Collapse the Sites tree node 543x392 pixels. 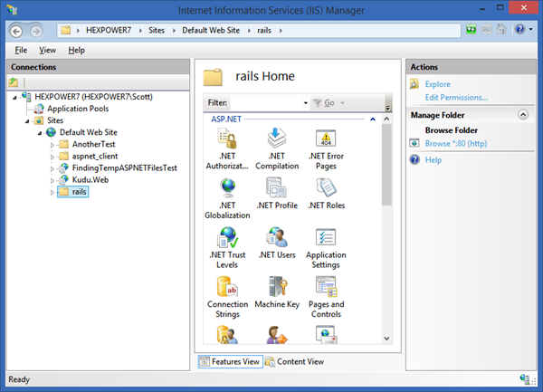(27, 121)
